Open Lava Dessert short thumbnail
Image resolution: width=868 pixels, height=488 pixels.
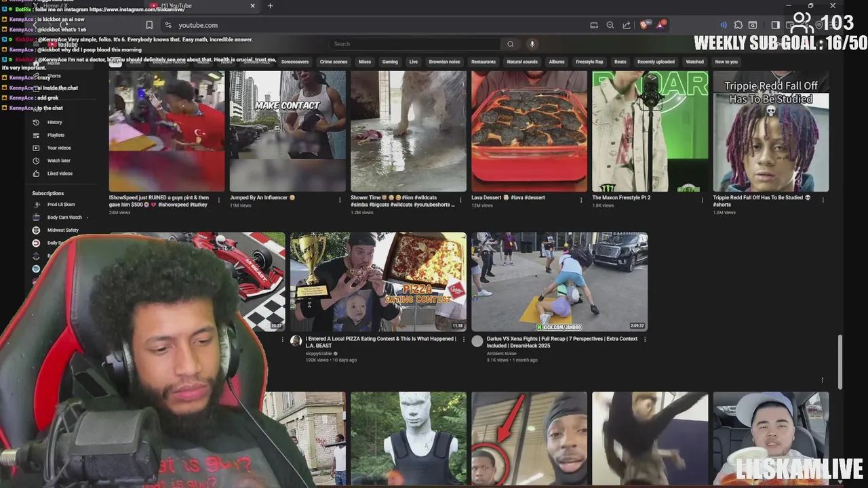pyautogui.click(x=529, y=131)
